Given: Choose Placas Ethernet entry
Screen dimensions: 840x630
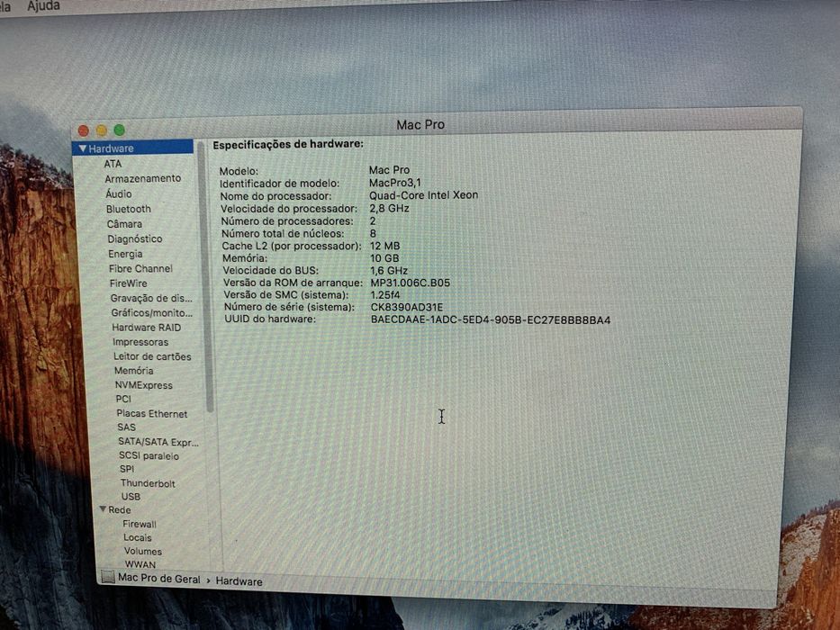Looking at the screenshot, I should coord(151,414).
